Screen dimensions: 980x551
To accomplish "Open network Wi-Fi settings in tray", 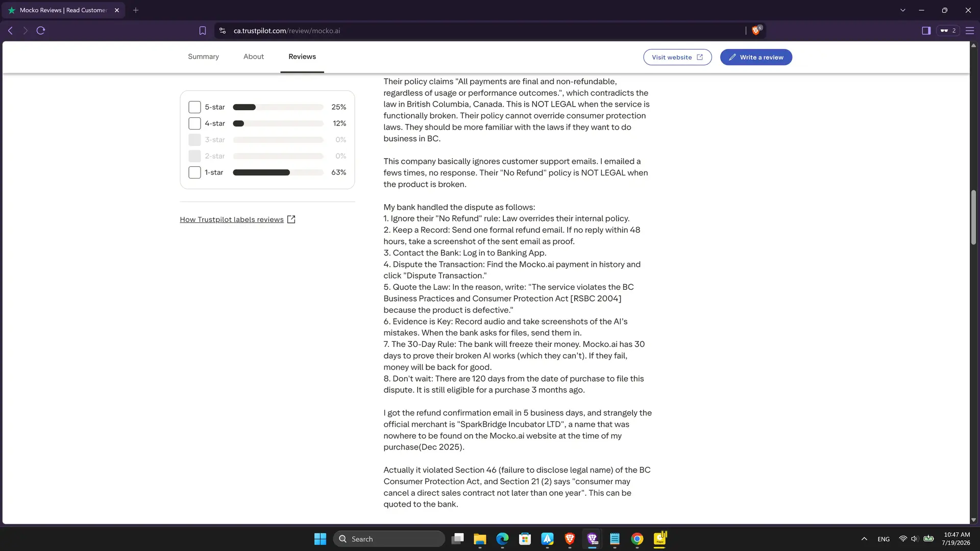I will [903, 539].
